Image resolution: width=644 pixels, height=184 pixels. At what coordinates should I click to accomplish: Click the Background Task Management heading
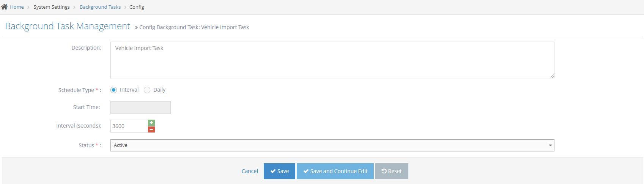pos(68,26)
